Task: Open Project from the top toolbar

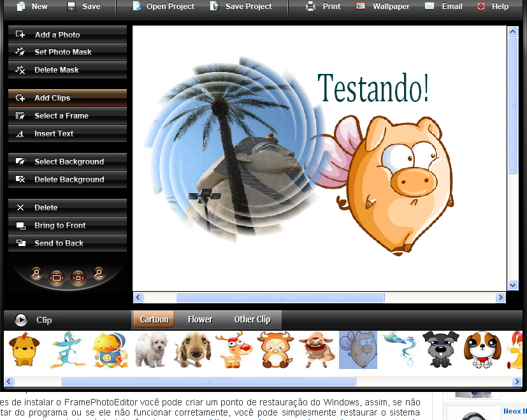Action: tap(163, 6)
